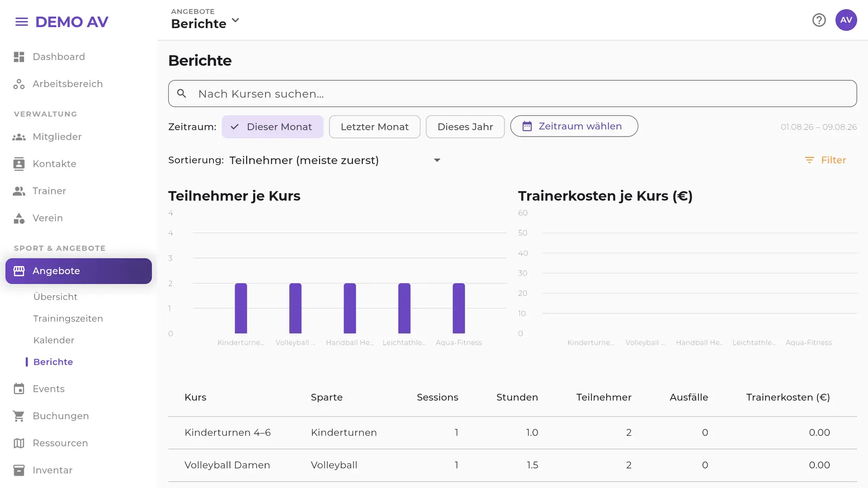
Task: Click the Events calendar icon
Action: 19,389
